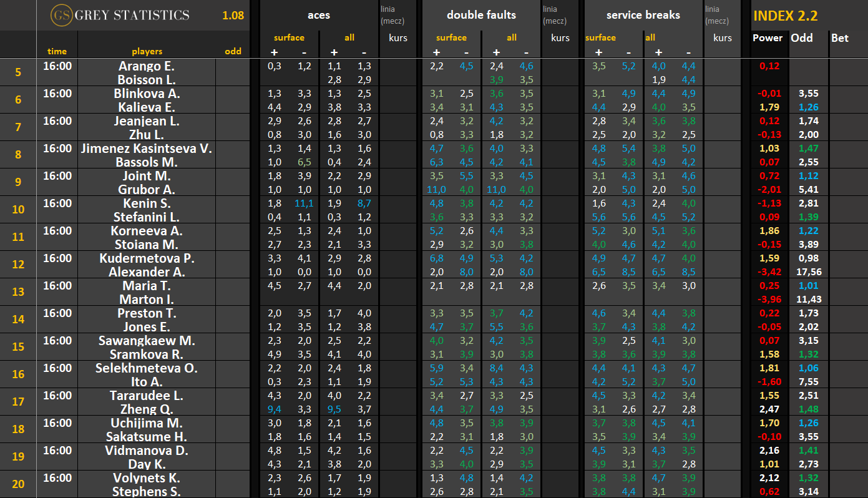Click row number 5
This screenshot has width=868, height=498.
[17, 72]
